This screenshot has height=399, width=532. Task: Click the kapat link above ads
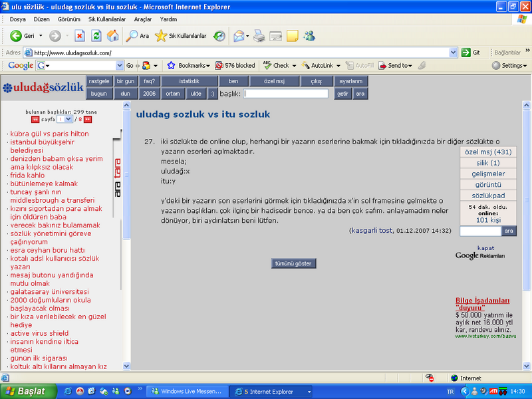[x=486, y=248]
